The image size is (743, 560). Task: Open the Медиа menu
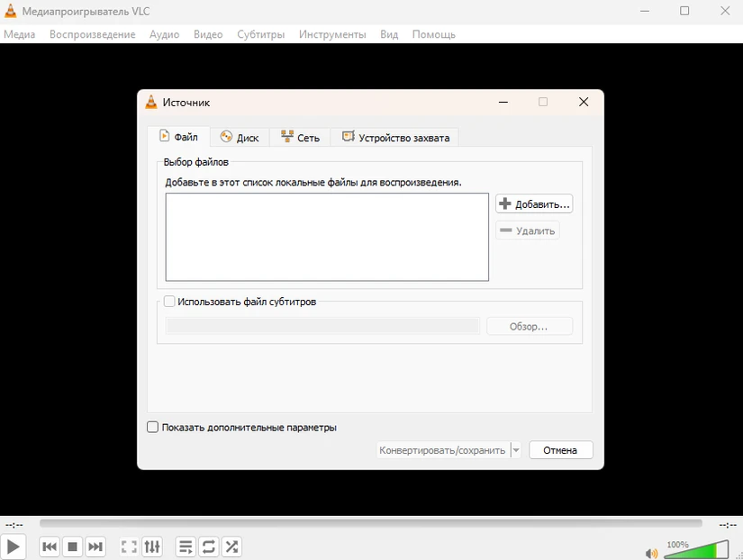[20, 34]
